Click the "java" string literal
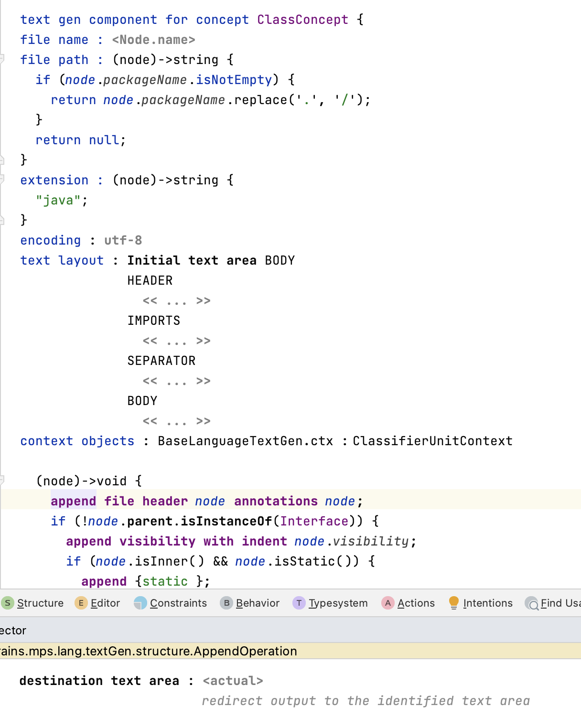Screen dimensions: 581x728 click(x=58, y=200)
